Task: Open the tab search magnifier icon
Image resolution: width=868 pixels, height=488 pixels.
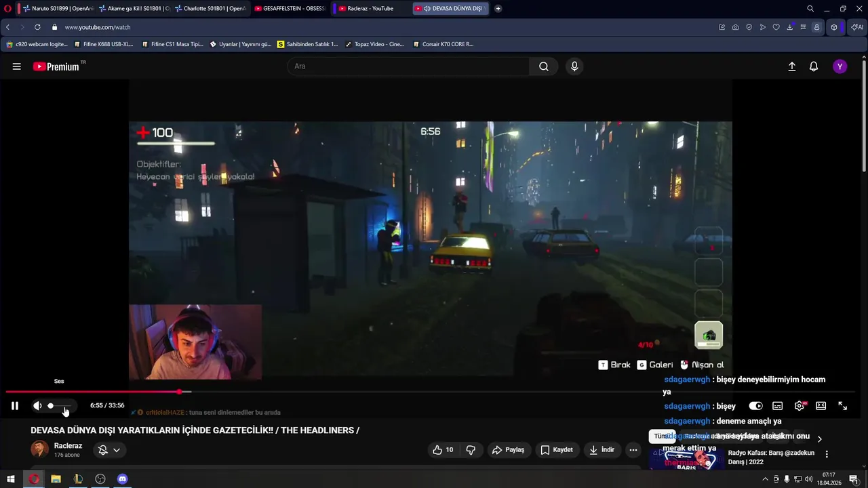Action: point(810,9)
